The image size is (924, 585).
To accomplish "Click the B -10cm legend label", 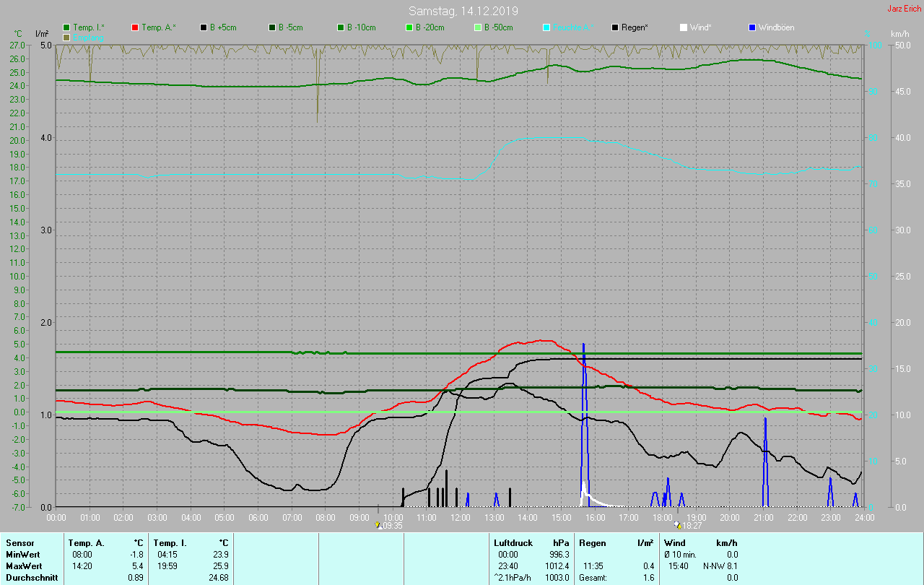I will click(361, 27).
